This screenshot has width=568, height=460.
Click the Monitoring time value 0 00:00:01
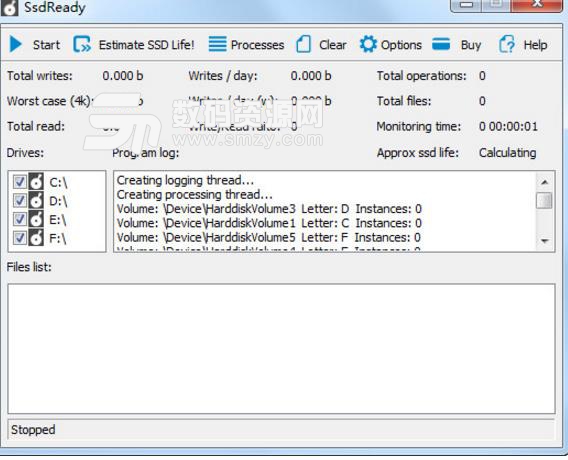click(x=508, y=127)
